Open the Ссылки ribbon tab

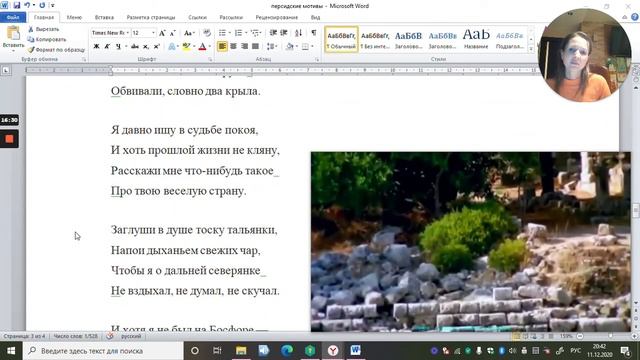click(197, 18)
